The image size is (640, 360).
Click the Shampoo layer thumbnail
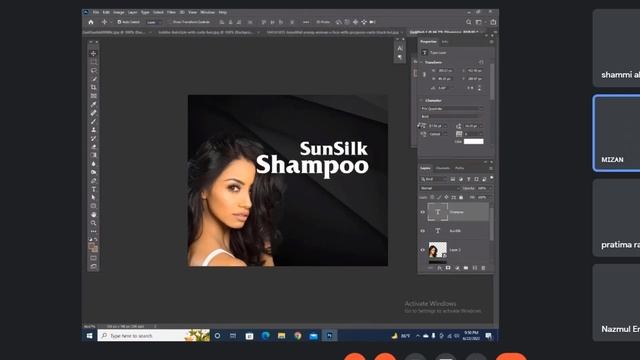click(438, 212)
